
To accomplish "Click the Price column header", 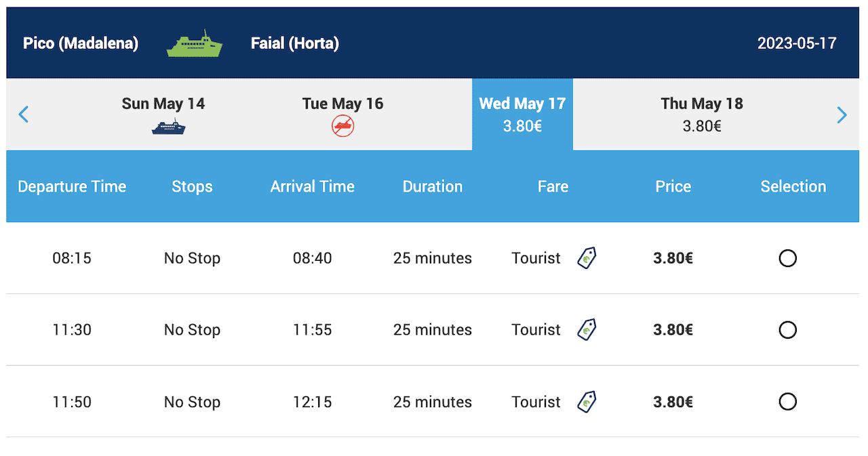I will [x=673, y=187].
